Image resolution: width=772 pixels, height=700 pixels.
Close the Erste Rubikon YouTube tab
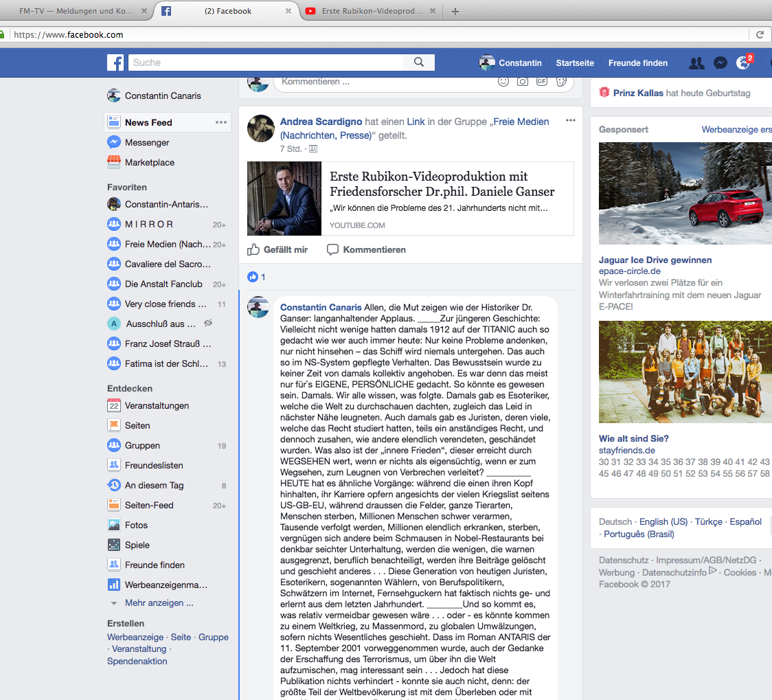coord(432,11)
